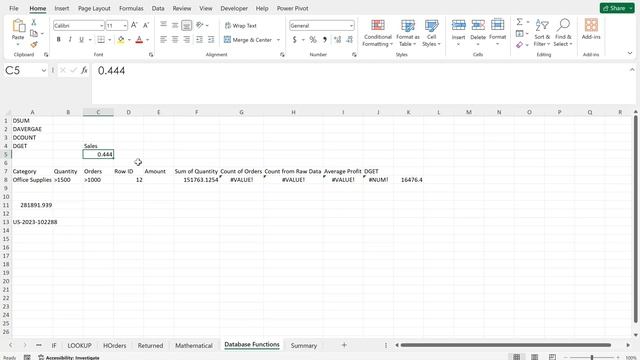Open the Summary sheet tab
640x360 pixels.
(304, 345)
